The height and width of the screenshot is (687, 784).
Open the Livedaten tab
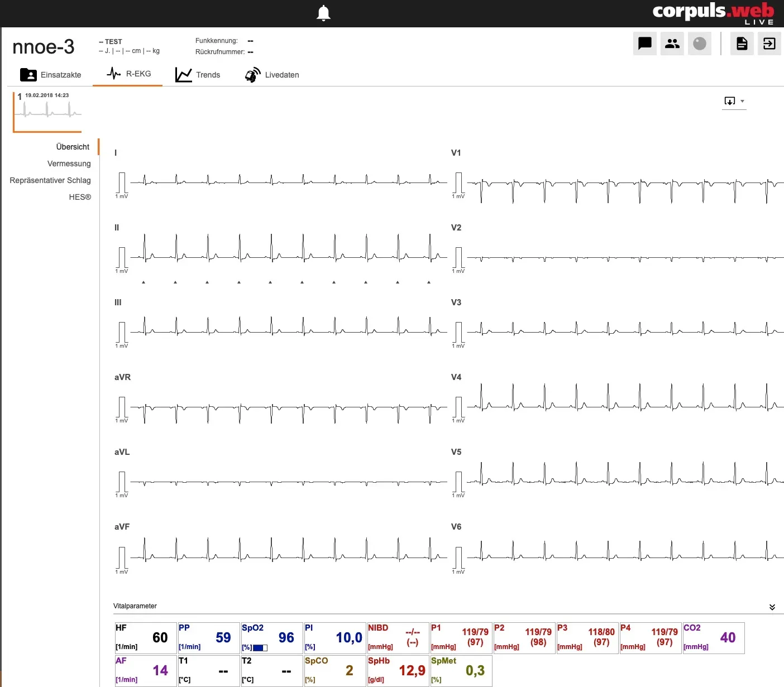272,75
